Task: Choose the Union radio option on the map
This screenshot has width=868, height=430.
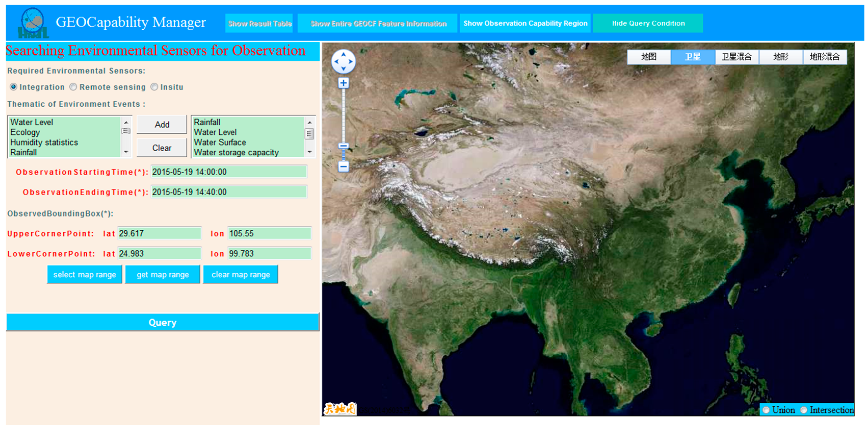Action: 766,410
